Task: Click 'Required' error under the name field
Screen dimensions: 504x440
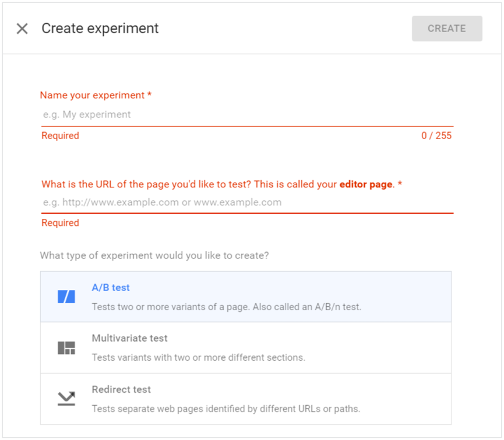Action: (60, 136)
